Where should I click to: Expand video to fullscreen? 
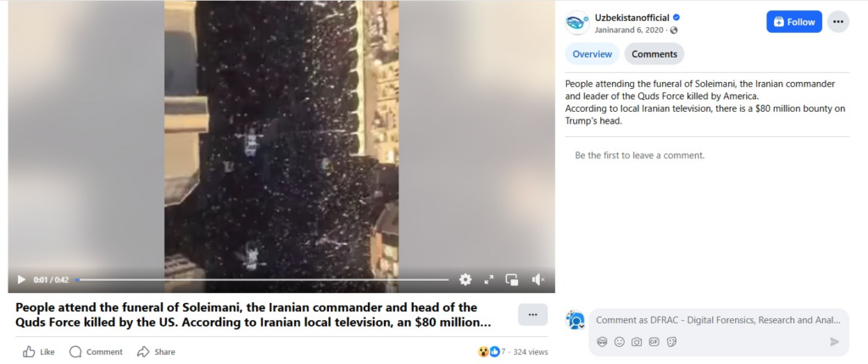point(489,280)
